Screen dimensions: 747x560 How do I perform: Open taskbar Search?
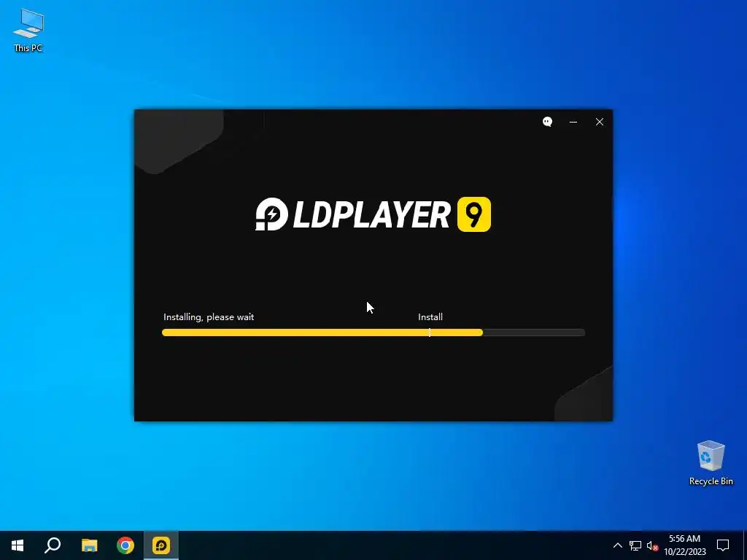(53, 545)
